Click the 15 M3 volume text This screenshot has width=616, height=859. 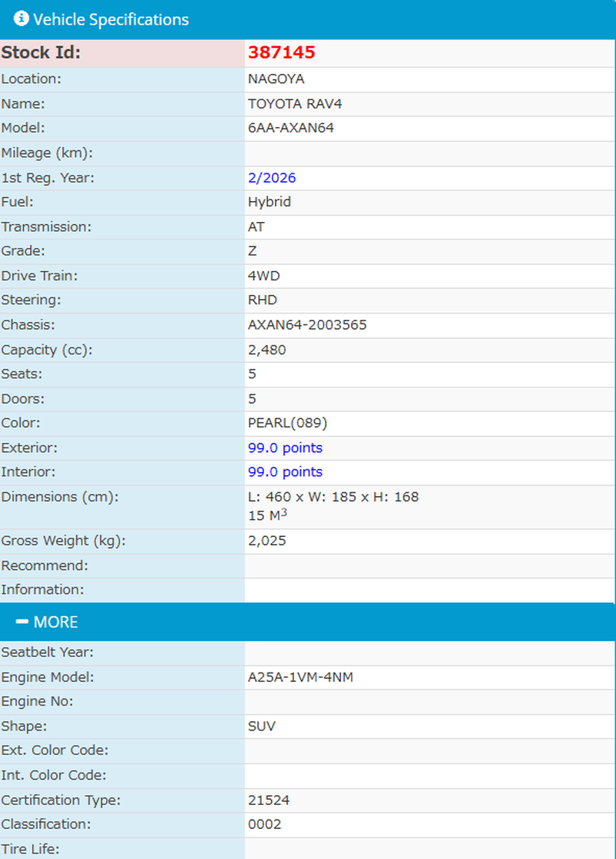click(267, 515)
